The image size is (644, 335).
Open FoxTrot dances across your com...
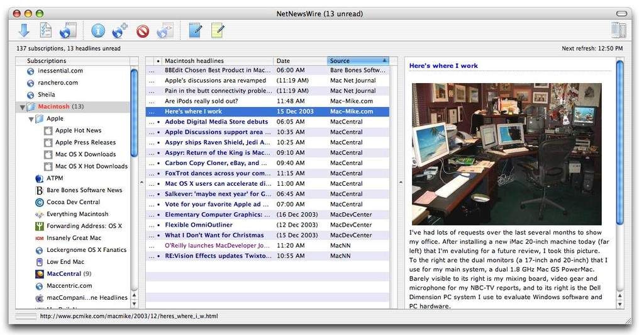(218, 173)
